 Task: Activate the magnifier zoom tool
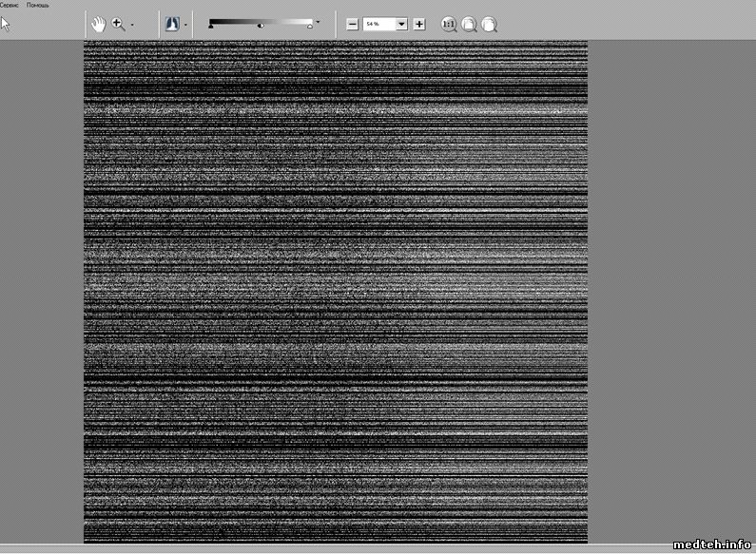click(119, 24)
